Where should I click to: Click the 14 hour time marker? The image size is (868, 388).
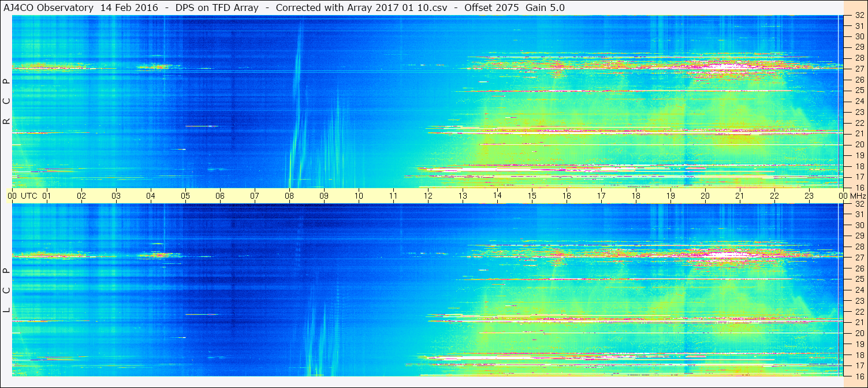tap(497, 196)
